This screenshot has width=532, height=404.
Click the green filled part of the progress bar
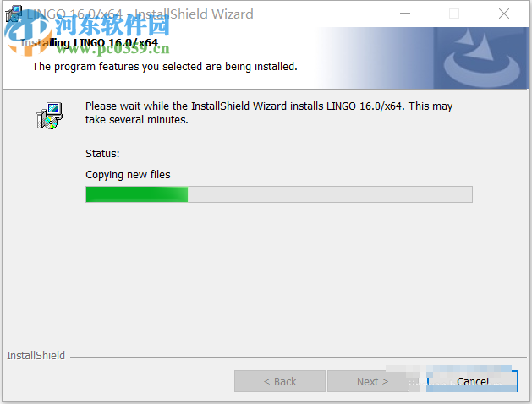point(137,194)
